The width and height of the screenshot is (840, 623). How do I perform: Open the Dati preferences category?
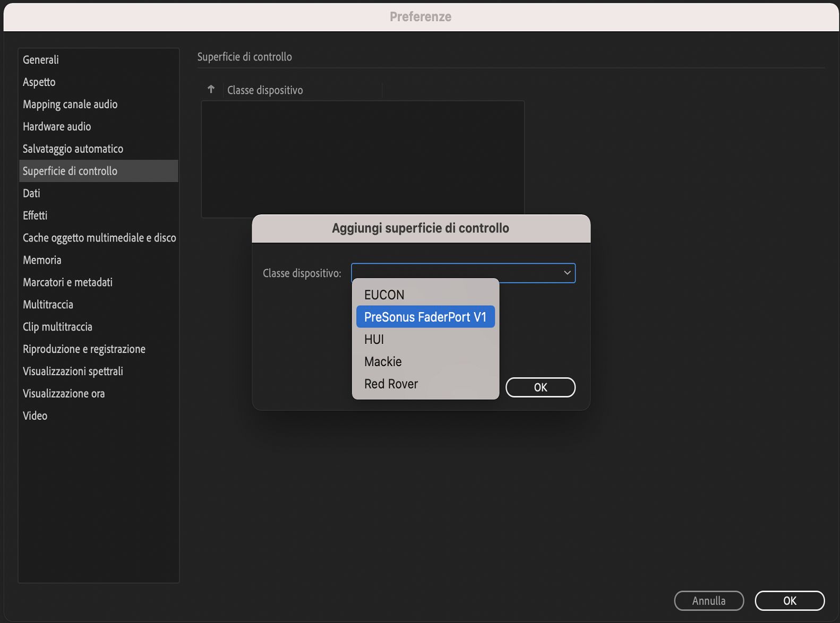click(98, 194)
